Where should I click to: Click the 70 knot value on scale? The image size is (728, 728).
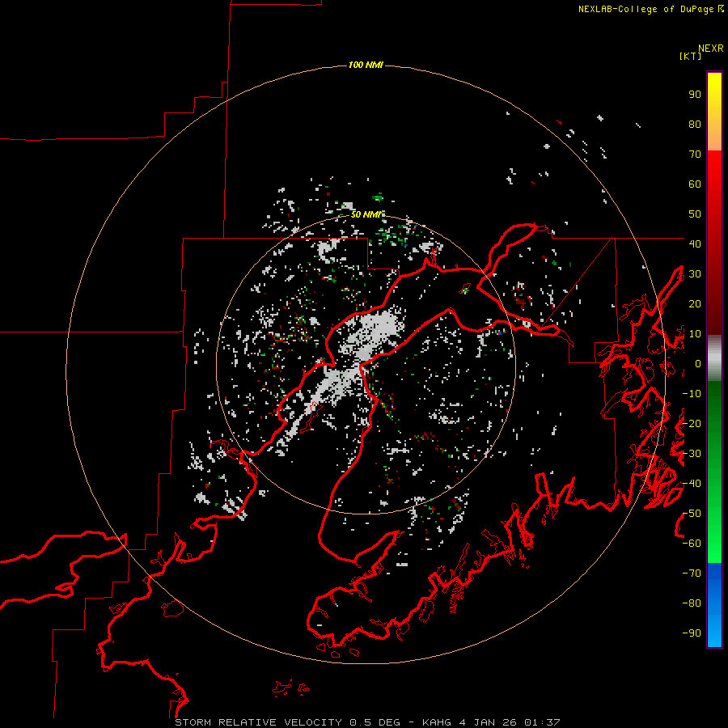coord(695,154)
